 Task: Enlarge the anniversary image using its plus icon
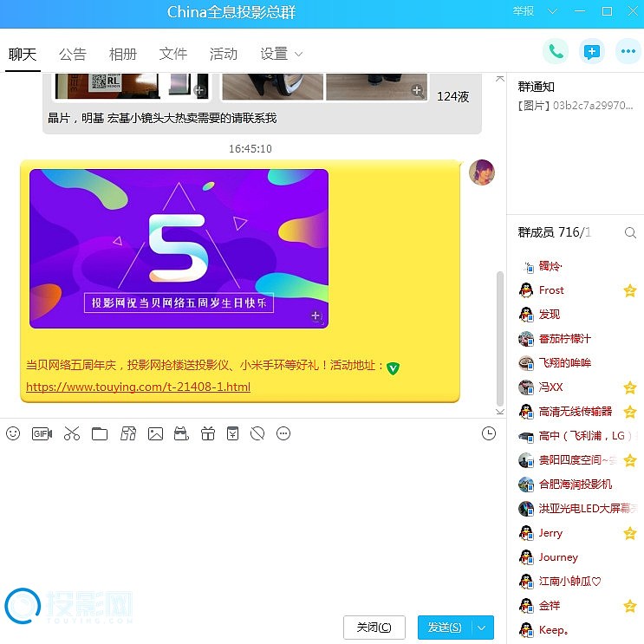(316, 316)
